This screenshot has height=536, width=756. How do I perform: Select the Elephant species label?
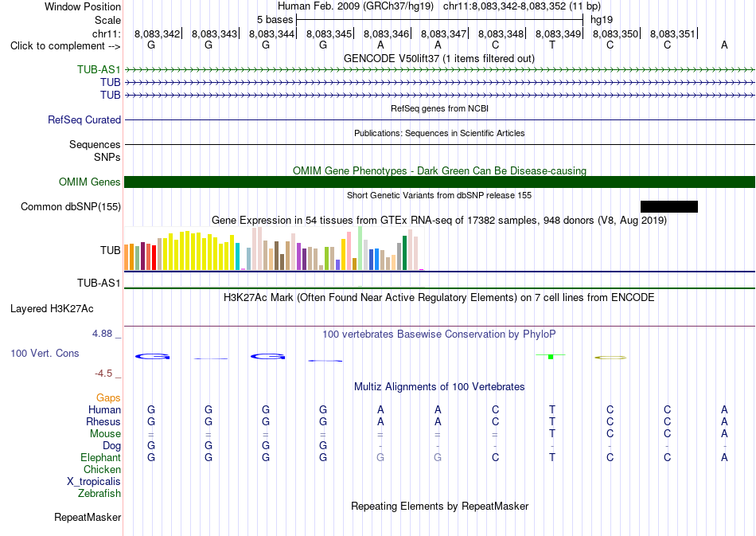point(101,457)
